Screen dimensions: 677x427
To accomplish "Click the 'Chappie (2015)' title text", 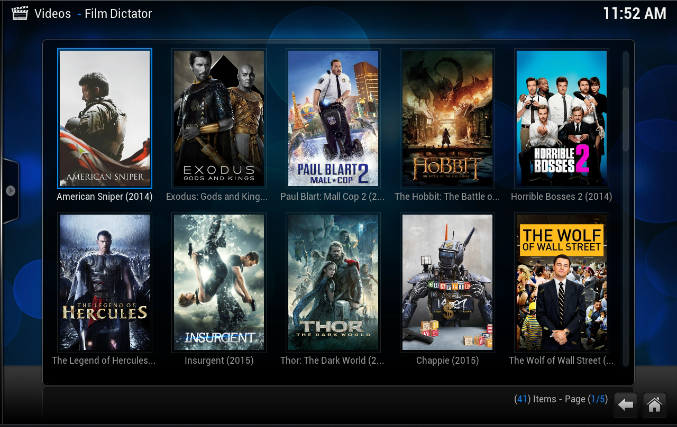I will pyautogui.click(x=447, y=361).
